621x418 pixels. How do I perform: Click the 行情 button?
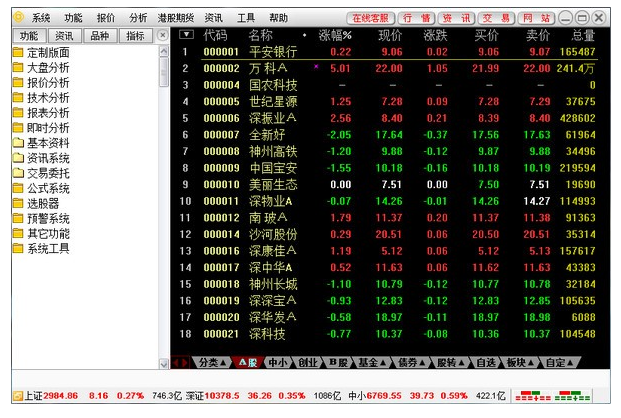[x=417, y=18]
